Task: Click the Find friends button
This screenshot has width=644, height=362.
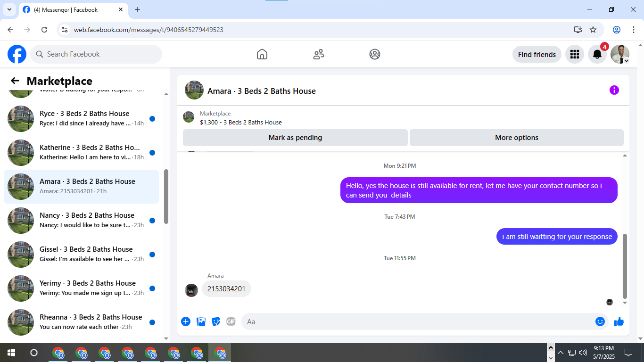Action: tap(537, 54)
